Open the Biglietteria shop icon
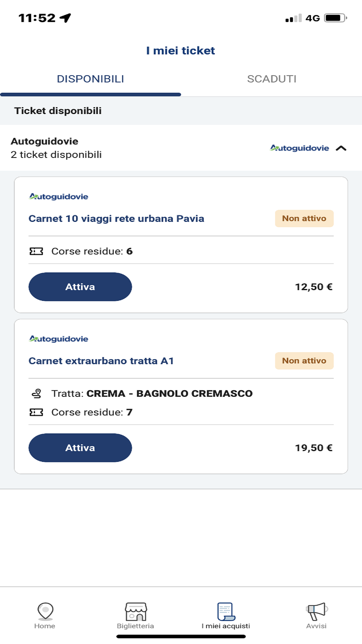Viewport: 362px width, 644px height. pos(136,611)
